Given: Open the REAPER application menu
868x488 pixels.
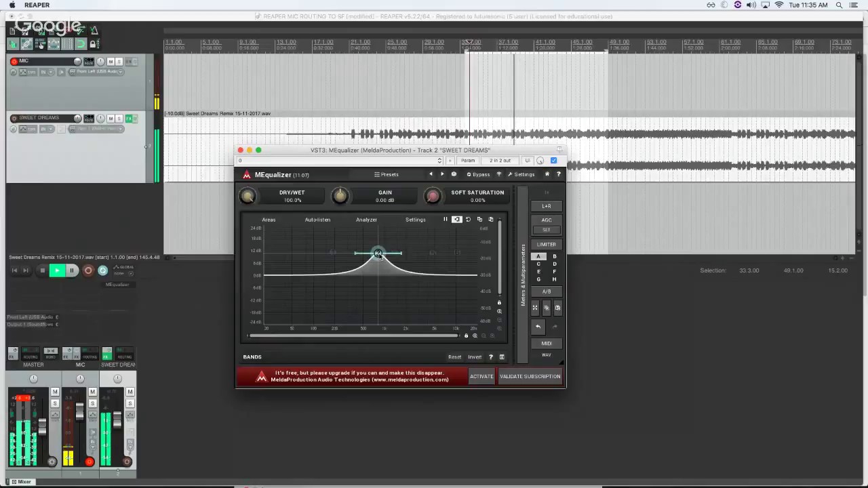Looking at the screenshot, I should pos(37,5).
